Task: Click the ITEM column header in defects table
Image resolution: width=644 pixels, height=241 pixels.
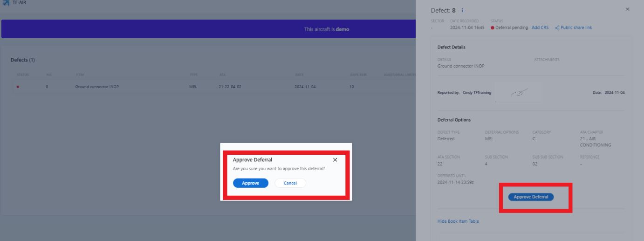Action: click(80, 75)
